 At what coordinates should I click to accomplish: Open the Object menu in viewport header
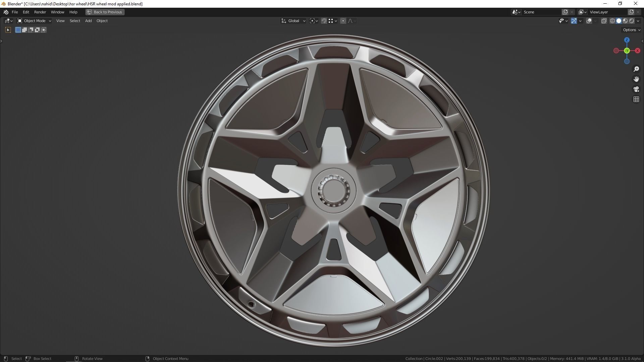coord(102,21)
